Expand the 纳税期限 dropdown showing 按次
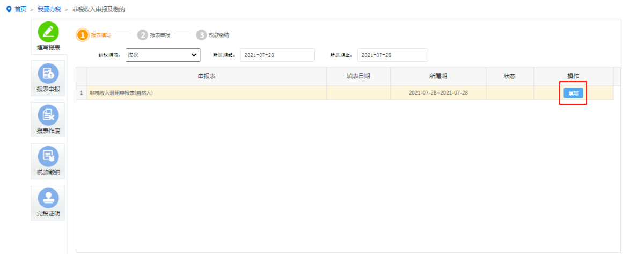The image size is (644, 254). (x=163, y=55)
